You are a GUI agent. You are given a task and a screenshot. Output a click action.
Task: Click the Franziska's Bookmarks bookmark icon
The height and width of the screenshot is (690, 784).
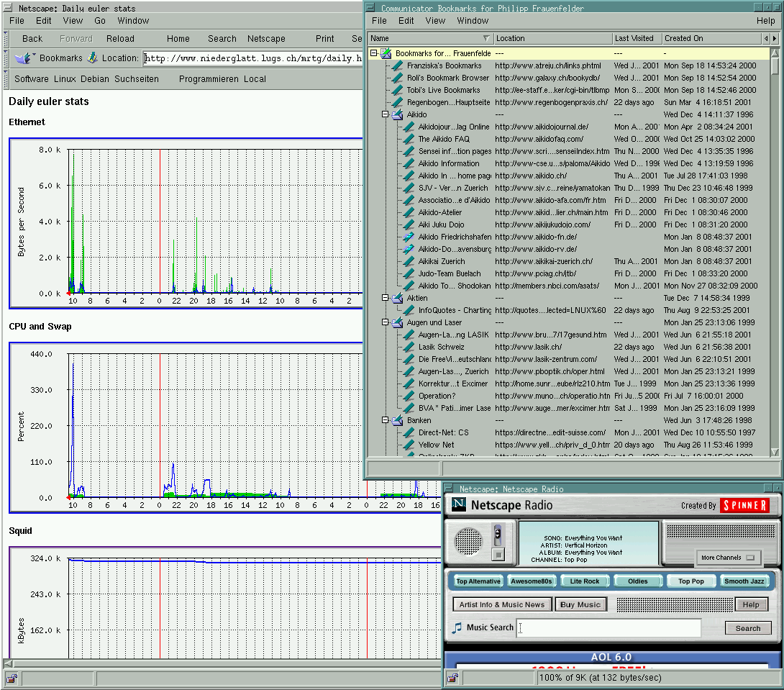pos(397,65)
